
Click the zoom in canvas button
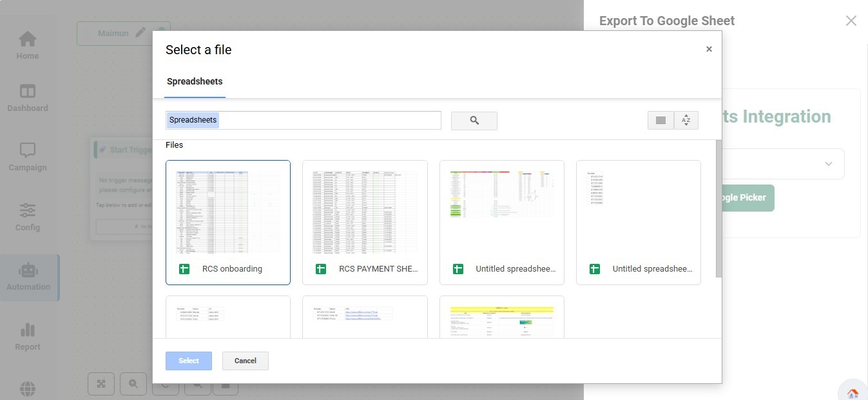[133, 384]
